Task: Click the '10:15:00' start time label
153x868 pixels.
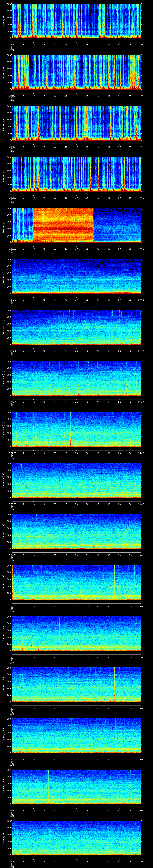Action: pos(12,96)
